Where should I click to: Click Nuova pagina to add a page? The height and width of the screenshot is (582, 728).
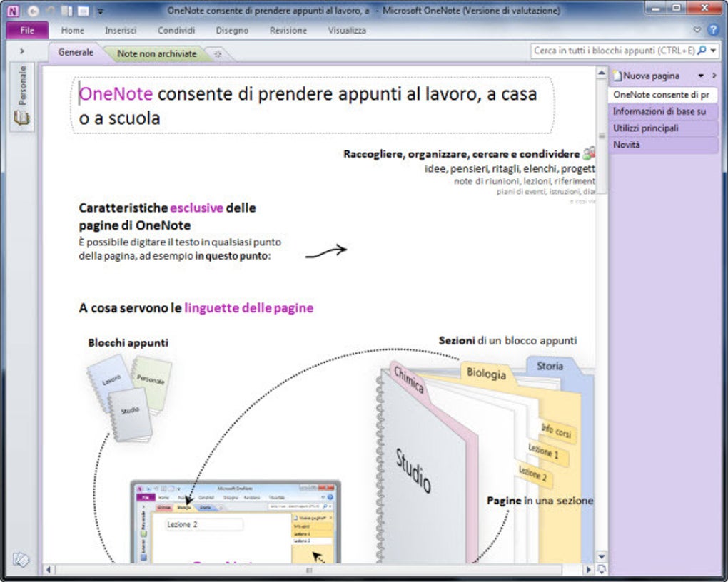click(x=647, y=76)
